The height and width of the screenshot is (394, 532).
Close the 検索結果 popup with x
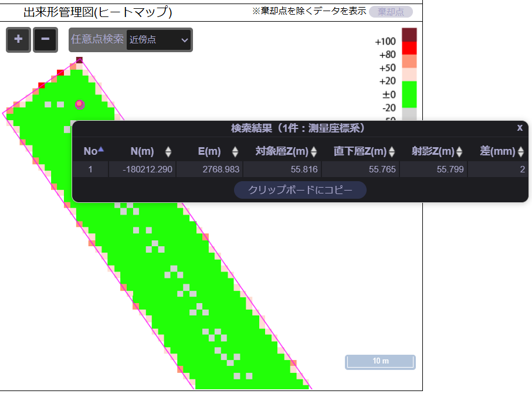coord(520,127)
